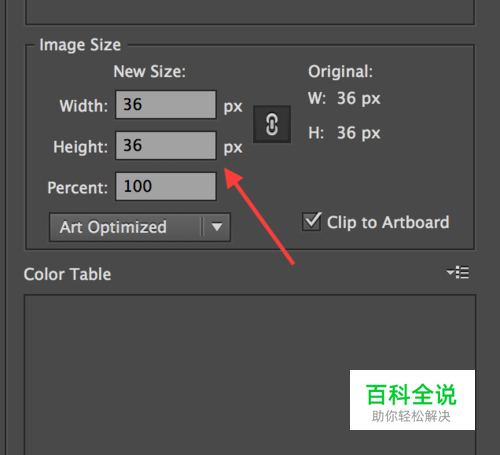Image resolution: width=500 pixels, height=455 pixels.
Task: Click the arrow beside Art Optimized
Action: pyautogui.click(x=217, y=227)
